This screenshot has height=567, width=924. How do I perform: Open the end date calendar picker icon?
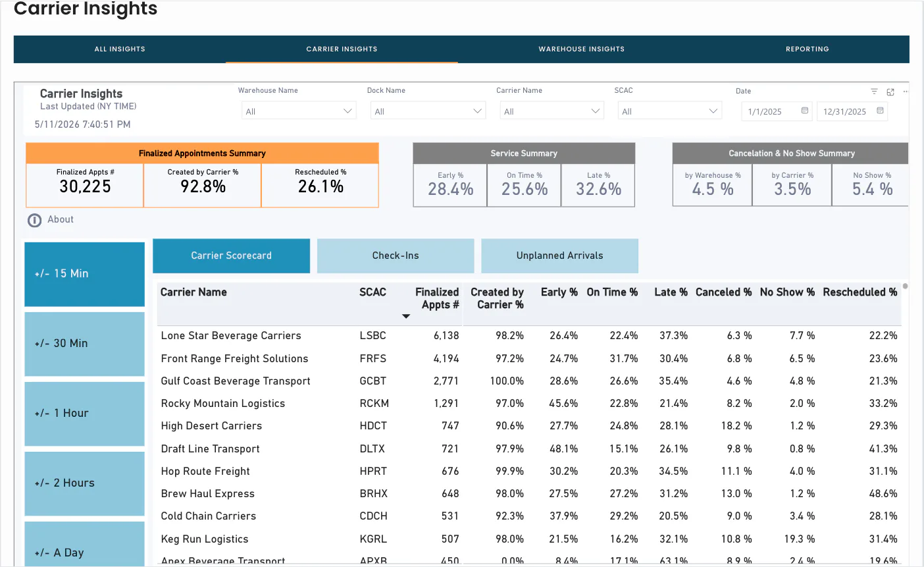pyautogui.click(x=880, y=111)
